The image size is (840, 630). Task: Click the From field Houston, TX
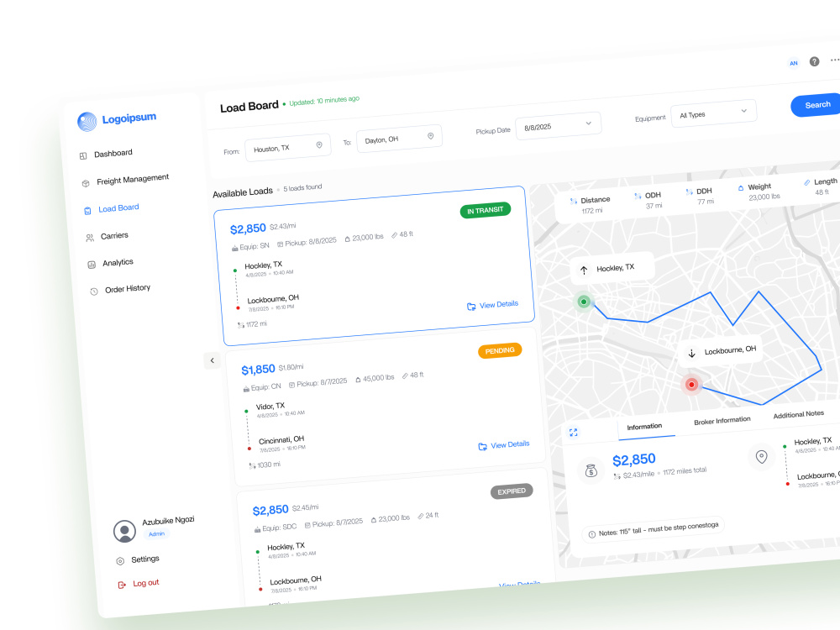[x=287, y=147]
